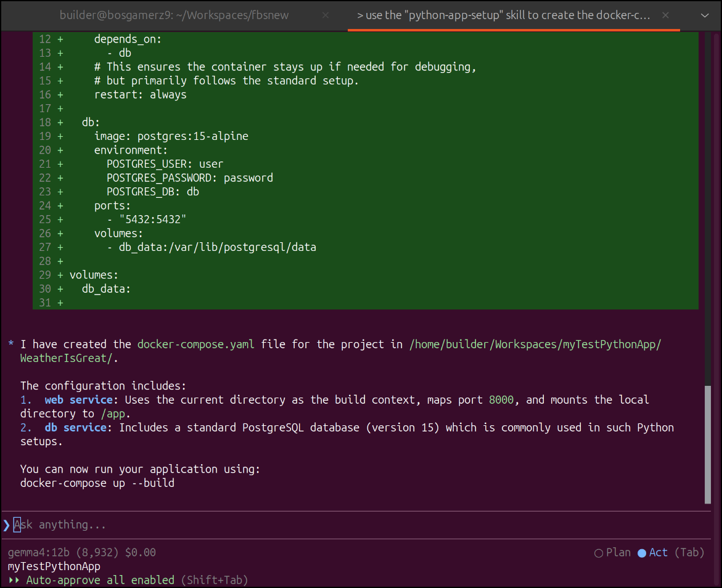722x588 pixels.
Task: Click the asterisk bullet before 'I have created'
Action: [11, 344]
